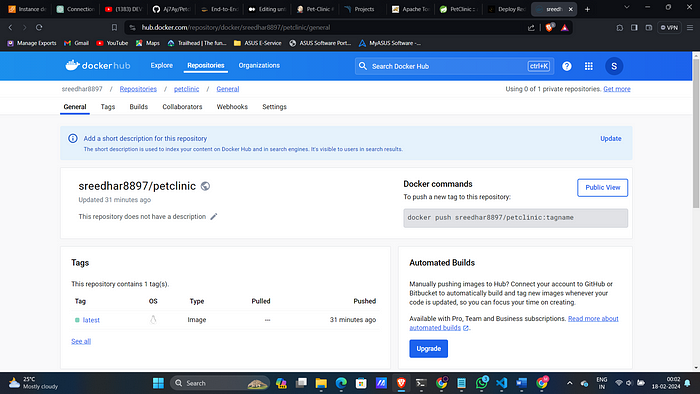The height and width of the screenshot is (394, 700).
Task: Open a new browser tab with plus
Action: [588, 9]
